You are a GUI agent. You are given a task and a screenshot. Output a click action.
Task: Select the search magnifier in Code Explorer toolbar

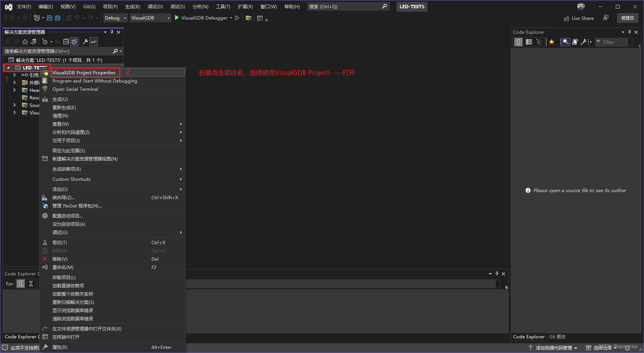(x=566, y=42)
